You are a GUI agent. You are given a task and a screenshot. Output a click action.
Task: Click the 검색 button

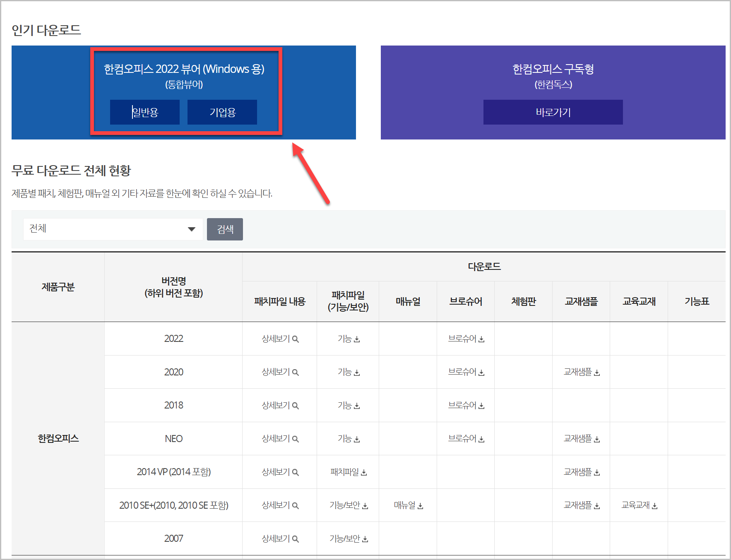tap(225, 229)
